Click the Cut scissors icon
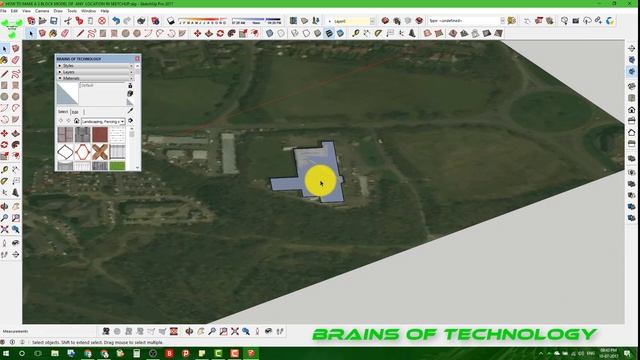 68,21
